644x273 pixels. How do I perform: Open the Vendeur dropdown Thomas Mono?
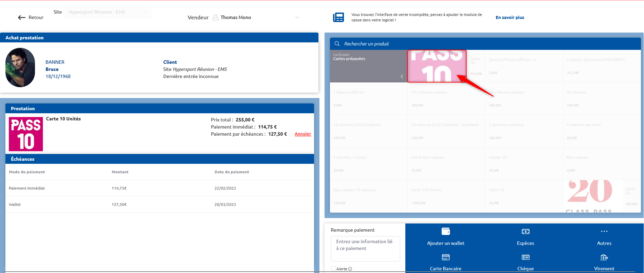coord(256,17)
